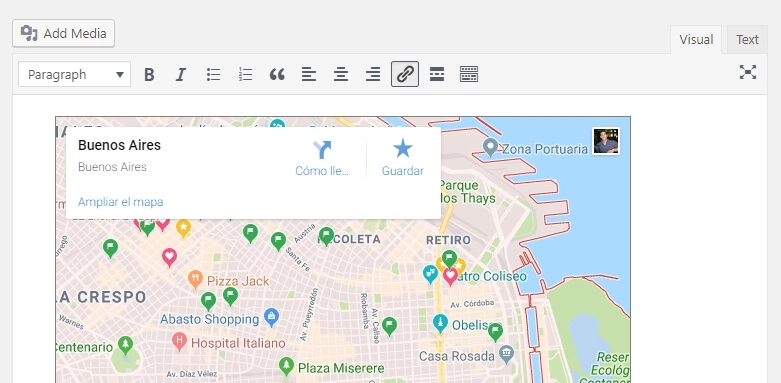Align text center

point(341,75)
